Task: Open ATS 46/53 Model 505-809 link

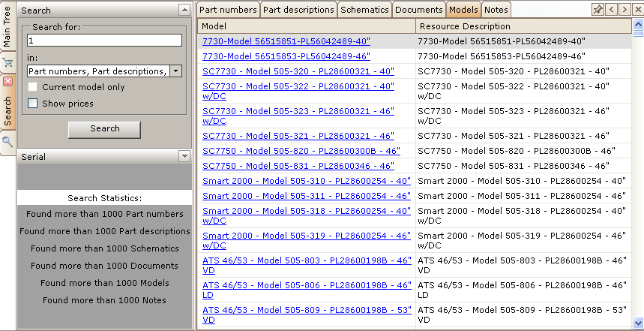Action: (x=307, y=315)
